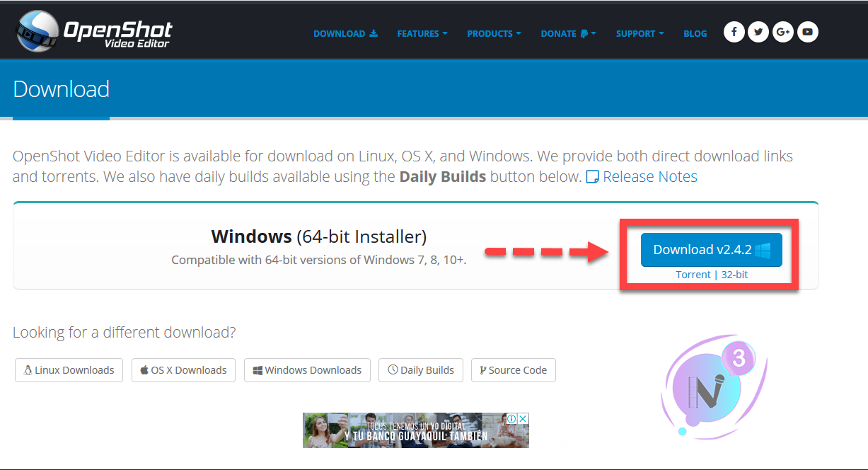The width and height of the screenshot is (868, 470).
Task: Expand the SUPPORT dropdown menu
Action: pyautogui.click(x=640, y=33)
